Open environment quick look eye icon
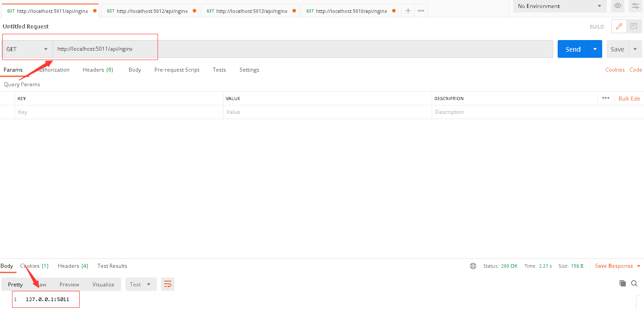644x310 pixels. 618,6
